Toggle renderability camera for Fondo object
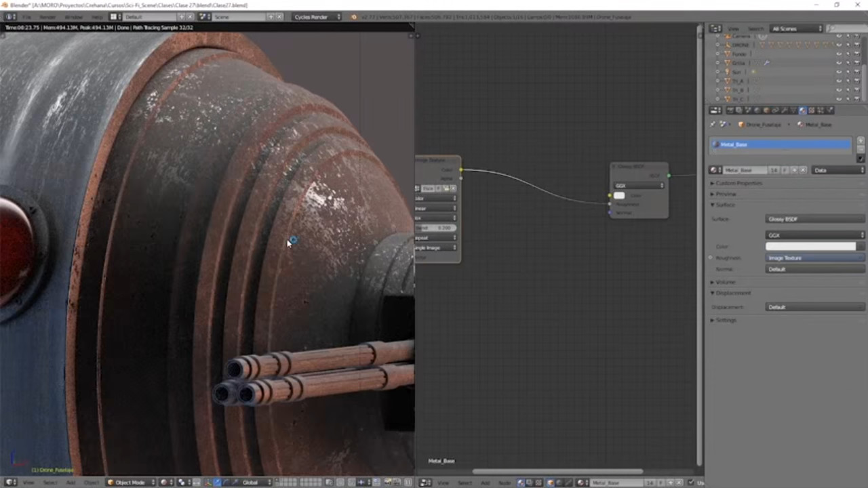Image resolution: width=868 pixels, height=488 pixels. [856, 54]
